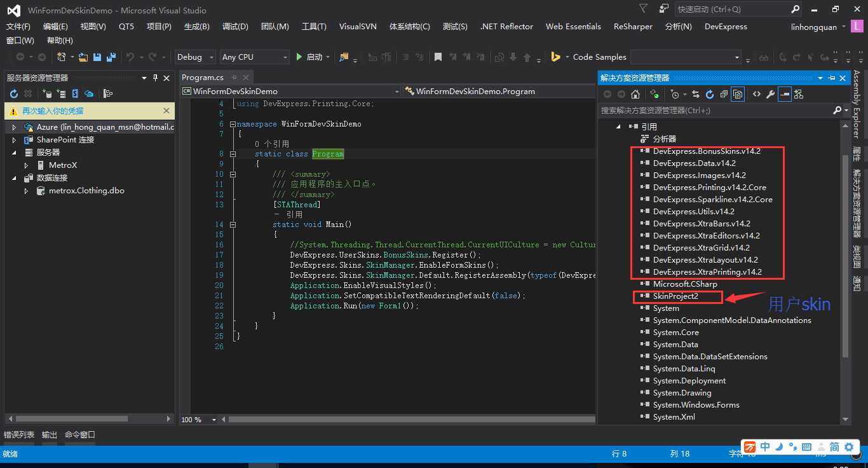This screenshot has height=468, width=868.
Task: Start debugging with the green 启动 button
Action: (309, 57)
